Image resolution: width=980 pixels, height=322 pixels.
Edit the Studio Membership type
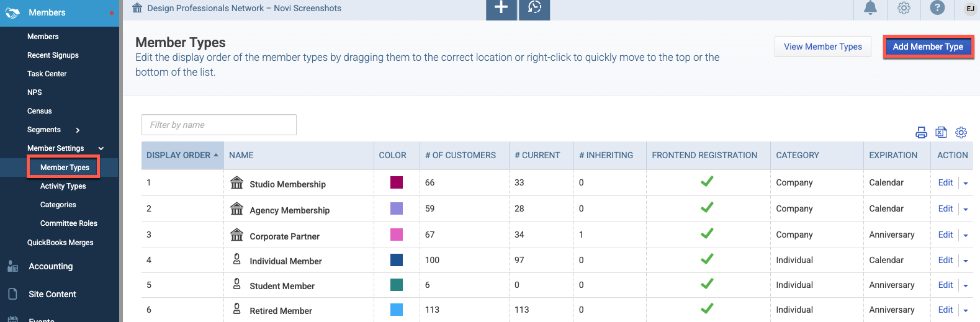[x=945, y=182]
